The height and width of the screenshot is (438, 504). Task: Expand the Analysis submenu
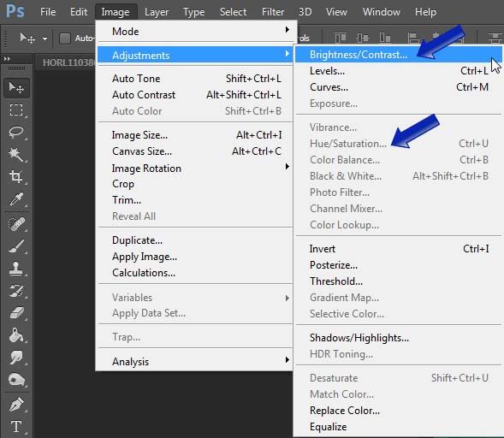(195, 361)
